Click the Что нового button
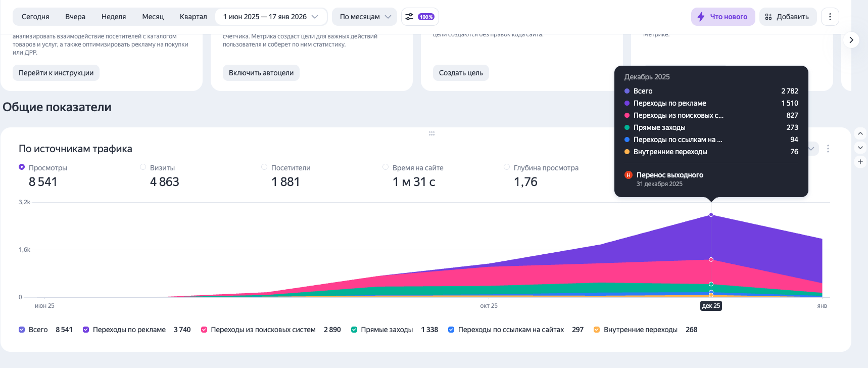868x368 pixels. point(722,17)
